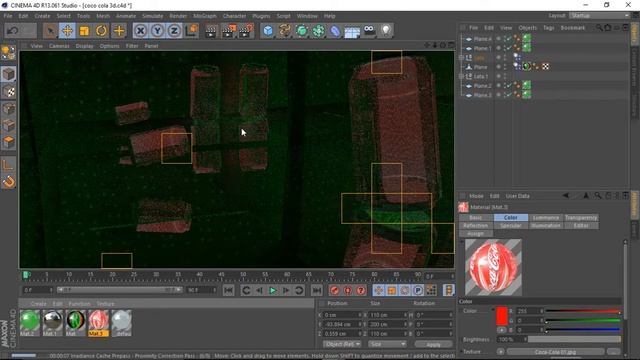Switch to material Transparency tab
The image size is (640, 360).
[581, 218]
